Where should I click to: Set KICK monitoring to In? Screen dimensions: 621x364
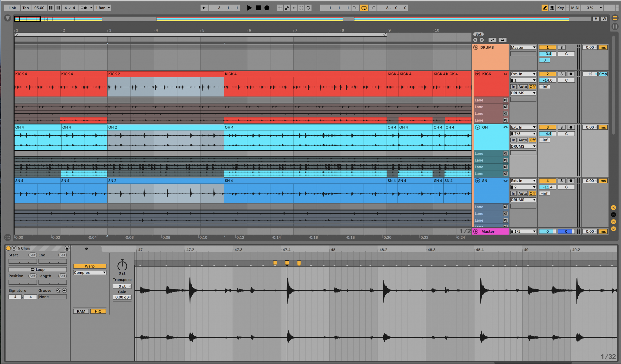(x=513, y=86)
